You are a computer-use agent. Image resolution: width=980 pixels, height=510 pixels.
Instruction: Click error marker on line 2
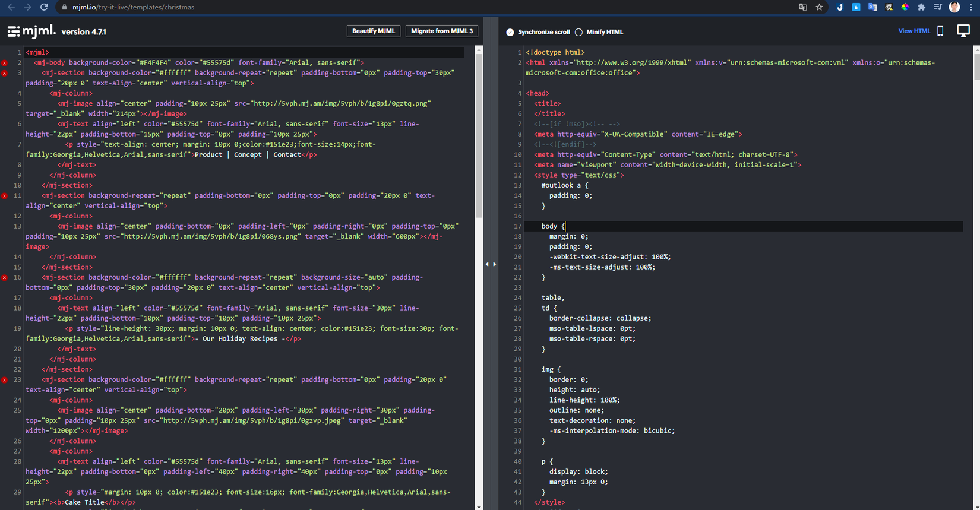pos(5,63)
